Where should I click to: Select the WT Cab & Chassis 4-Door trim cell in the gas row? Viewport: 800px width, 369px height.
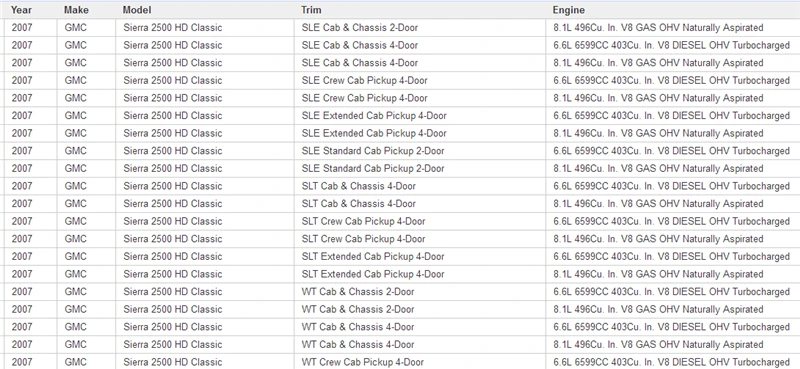pyautogui.click(x=420, y=345)
